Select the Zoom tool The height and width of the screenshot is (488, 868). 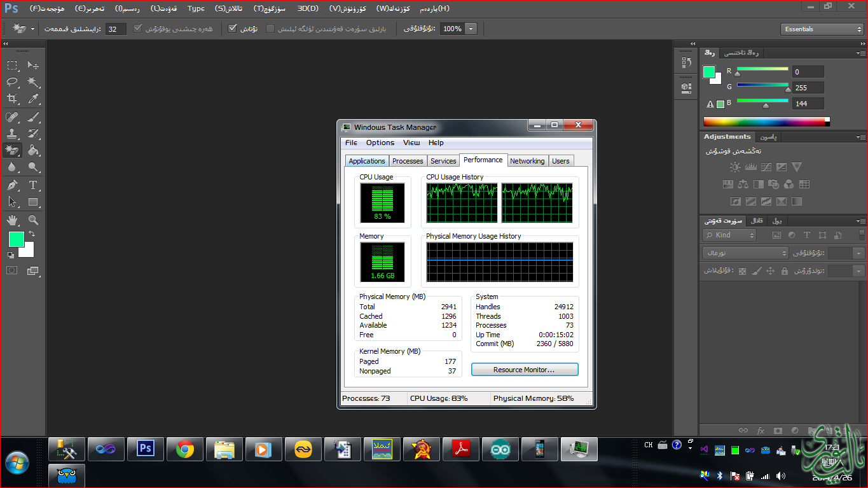[x=33, y=220]
